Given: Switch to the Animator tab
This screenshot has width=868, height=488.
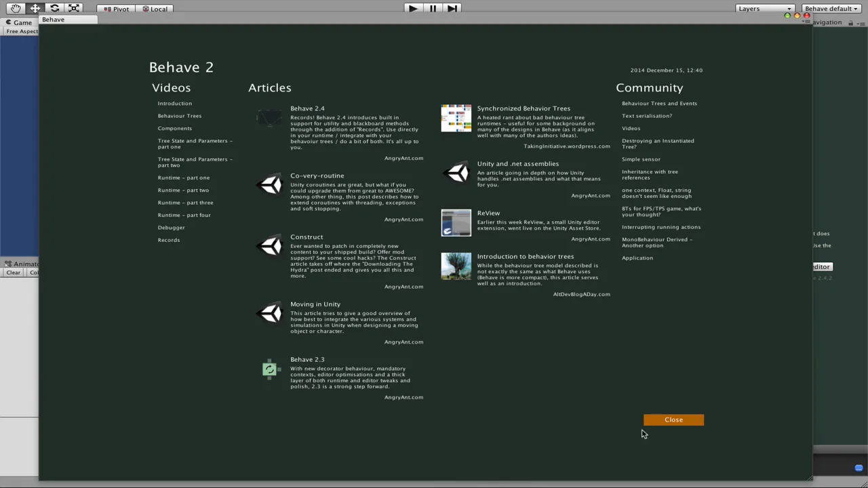Looking at the screenshot, I should 22,264.
